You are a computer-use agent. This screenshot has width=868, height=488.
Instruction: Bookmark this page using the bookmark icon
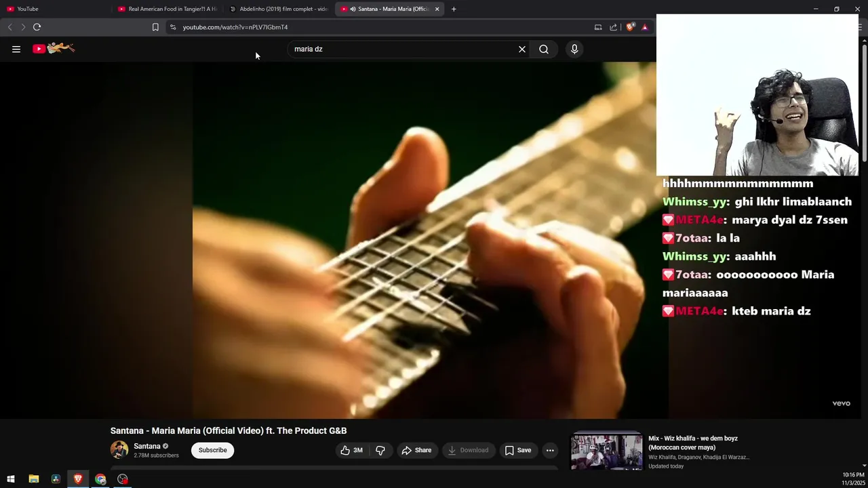(155, 27)
